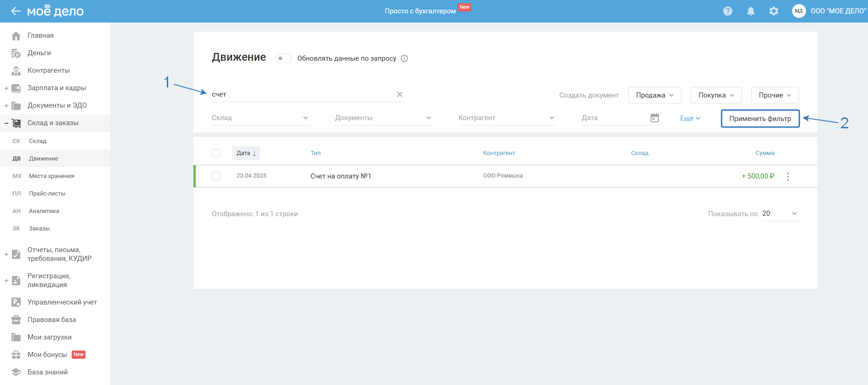Viewport: 868px width, 385px height.
Task: Sort by the Сумма column header
Action: [765, 153]
